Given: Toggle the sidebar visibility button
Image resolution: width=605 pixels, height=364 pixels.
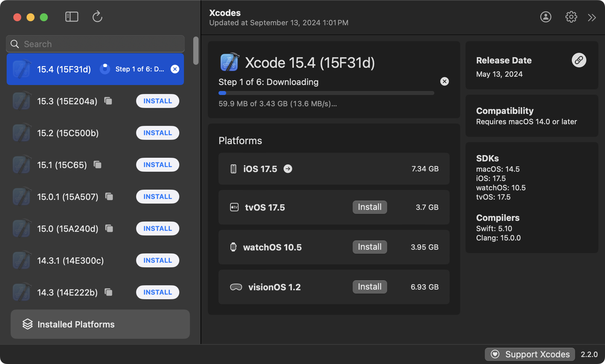Looking at the screenshot, I should click(x=72, y=17).
